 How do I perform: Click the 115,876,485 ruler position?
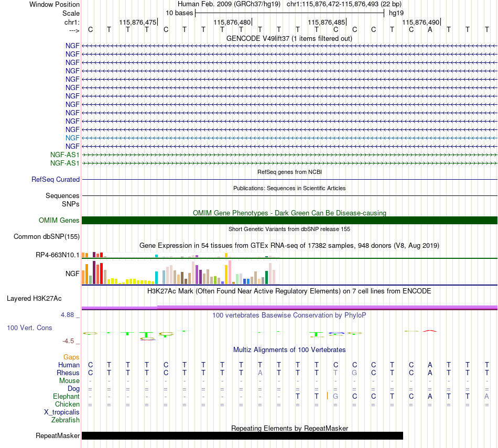(327, 22)
